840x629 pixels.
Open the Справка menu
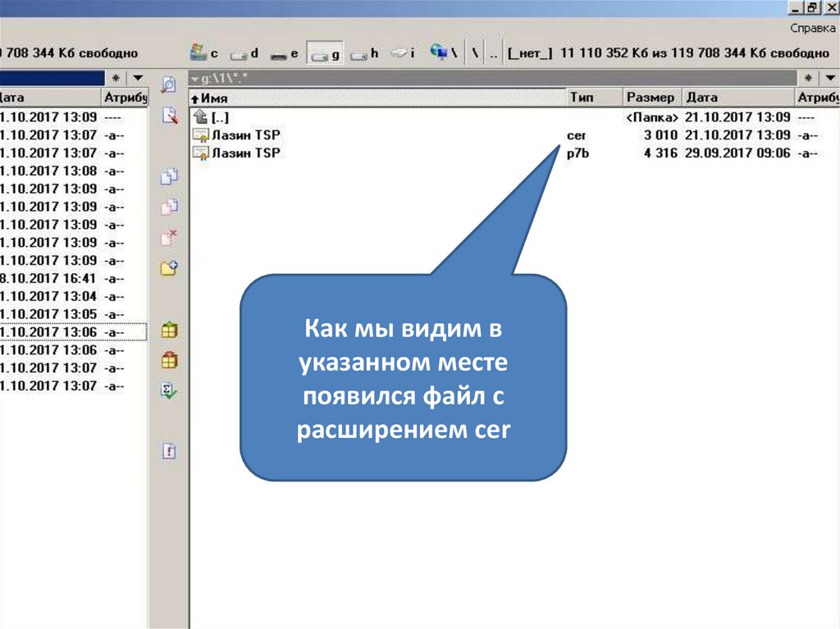(x=813, y=29)
